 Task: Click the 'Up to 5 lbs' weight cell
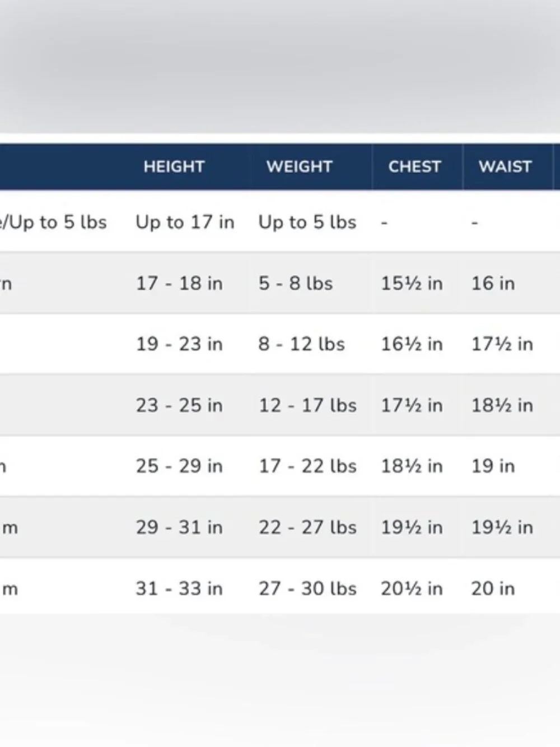[x=307, y=222]
